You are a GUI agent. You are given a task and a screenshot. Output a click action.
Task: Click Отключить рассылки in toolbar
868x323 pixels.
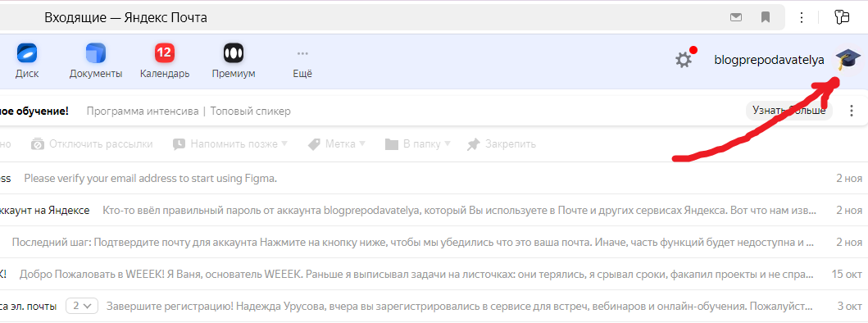coord(92,144)
